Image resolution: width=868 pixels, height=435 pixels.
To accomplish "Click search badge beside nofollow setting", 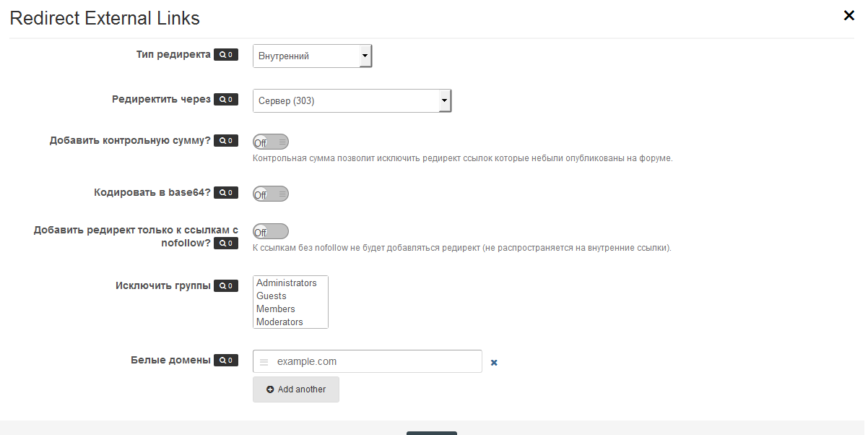I will coord(225,244).
